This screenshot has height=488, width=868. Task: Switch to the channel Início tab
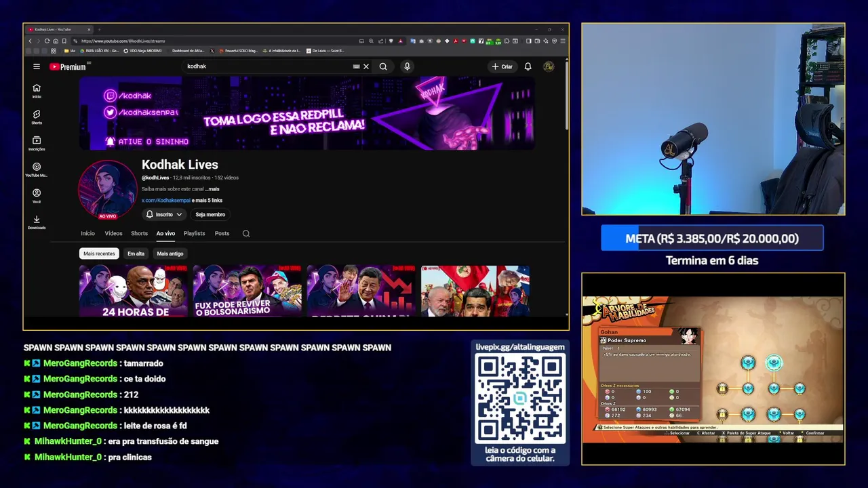pos(88,233)
